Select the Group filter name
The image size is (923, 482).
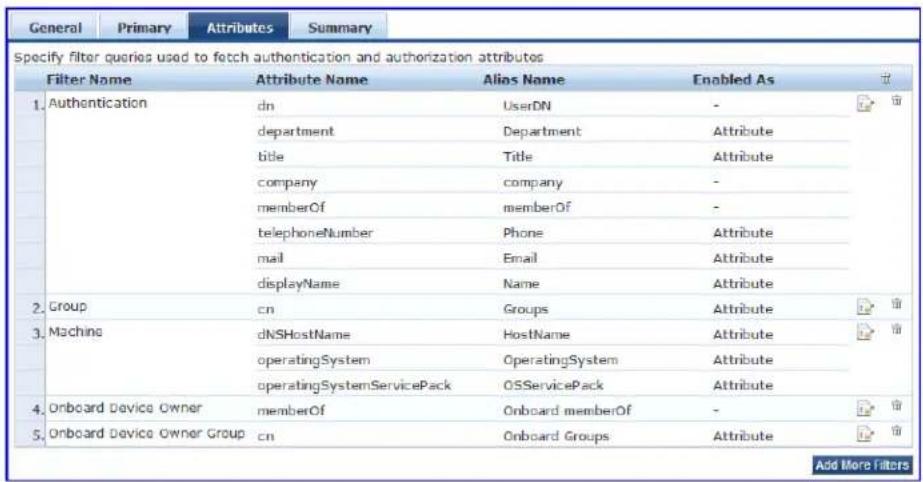point(68,307)
